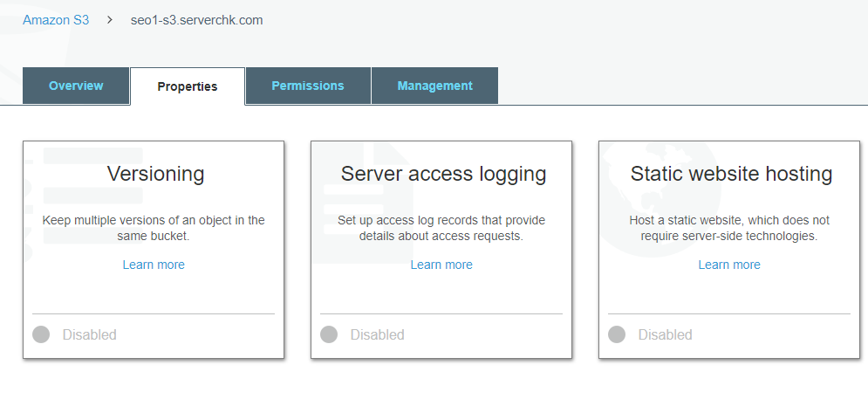Image resolution: width=868 pixels, height=413 pixels.
Task: Click the Static website hosting status circle
Action: (x=617, y=334)
